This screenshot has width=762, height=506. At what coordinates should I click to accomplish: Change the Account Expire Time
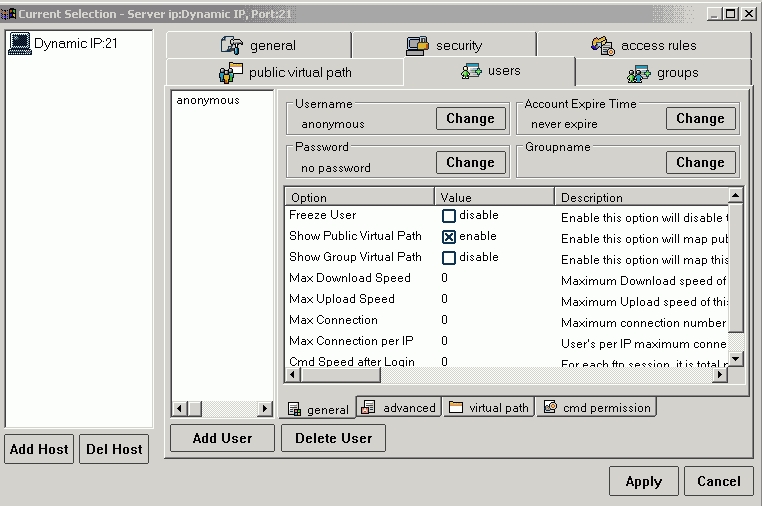click(700, 118)
